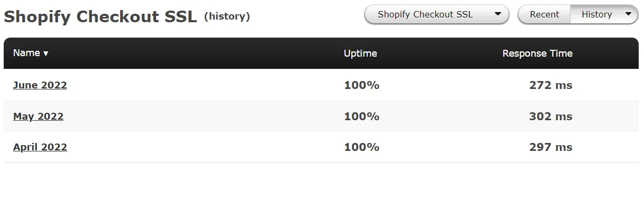This screenshot has height=215, width=644.
Task: Open the June 2022 history link
Action: 40,85
